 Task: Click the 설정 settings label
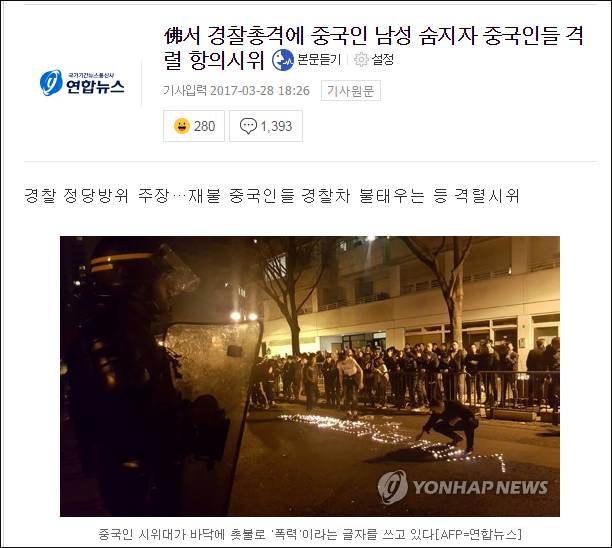point(382,60)
